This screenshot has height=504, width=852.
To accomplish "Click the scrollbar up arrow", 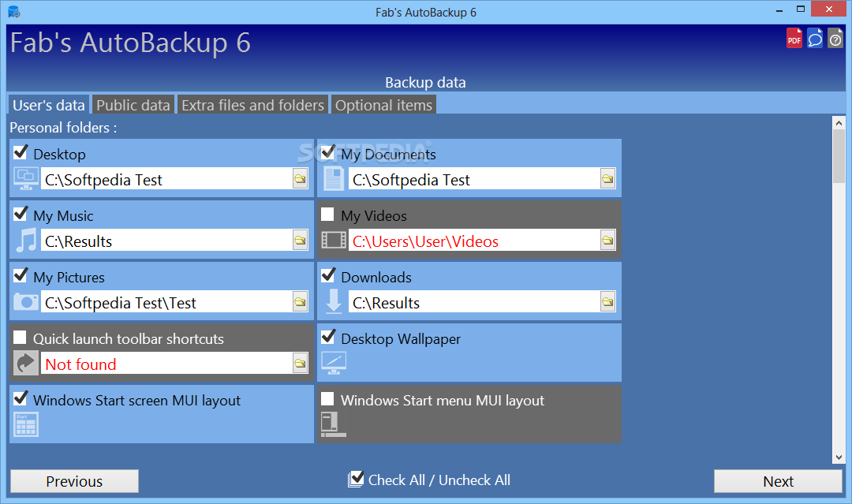I will click(x=839, y=123).
